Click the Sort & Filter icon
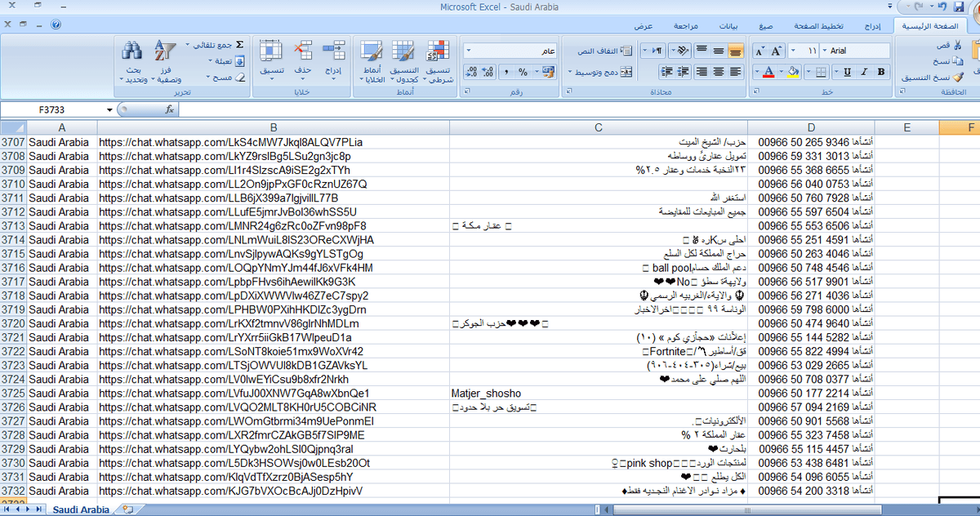980x516 pixels. tap(166, 52)
